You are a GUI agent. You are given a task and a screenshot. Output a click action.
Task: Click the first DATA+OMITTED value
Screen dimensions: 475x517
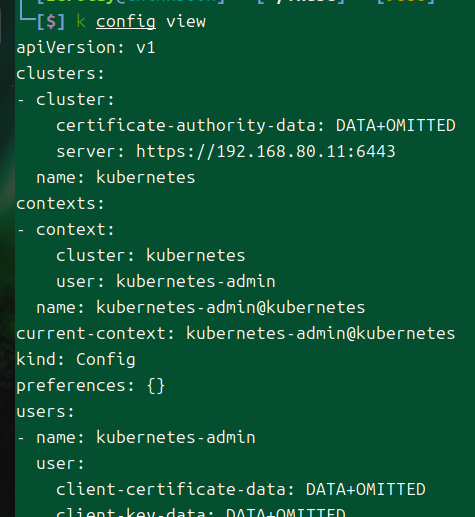tap(395, 125)
